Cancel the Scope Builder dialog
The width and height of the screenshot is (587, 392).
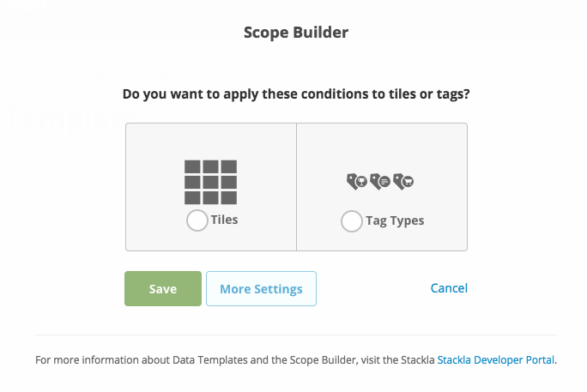(449, 288)
